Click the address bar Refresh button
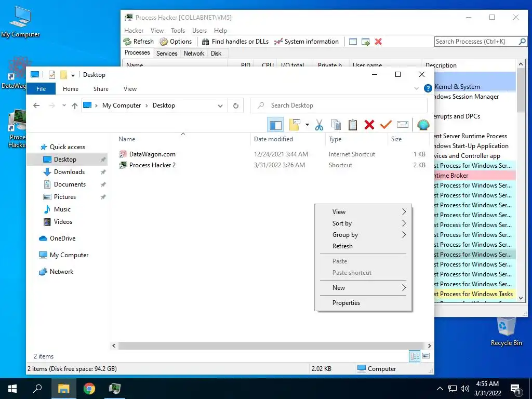The height and width of the screenshot is (399, 532). pos(235,105)
